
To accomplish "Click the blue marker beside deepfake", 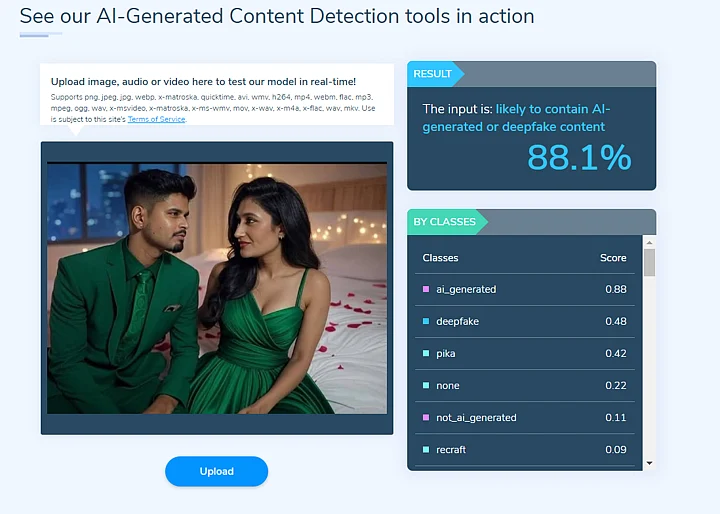I will (426, 321).
